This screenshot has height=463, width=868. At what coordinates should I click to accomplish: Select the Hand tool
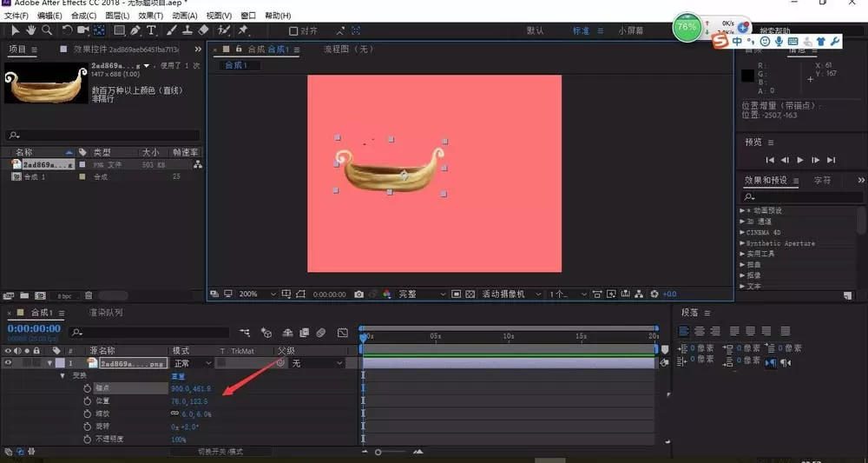click(x=31, y=30)
